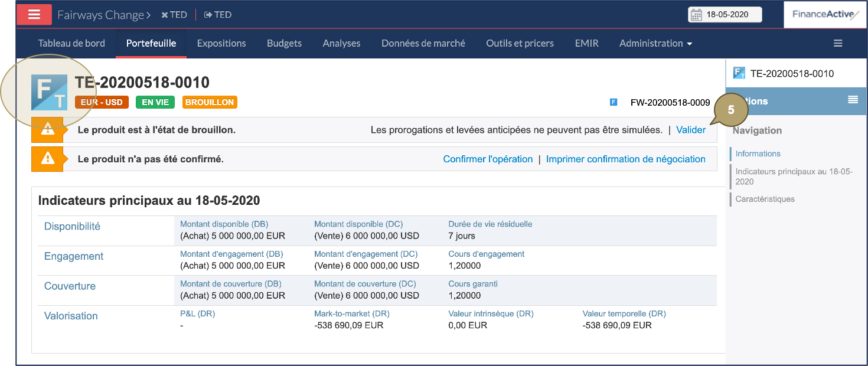
Task: Open the Tableau de bord tab
Action: [x=71, y=43]
